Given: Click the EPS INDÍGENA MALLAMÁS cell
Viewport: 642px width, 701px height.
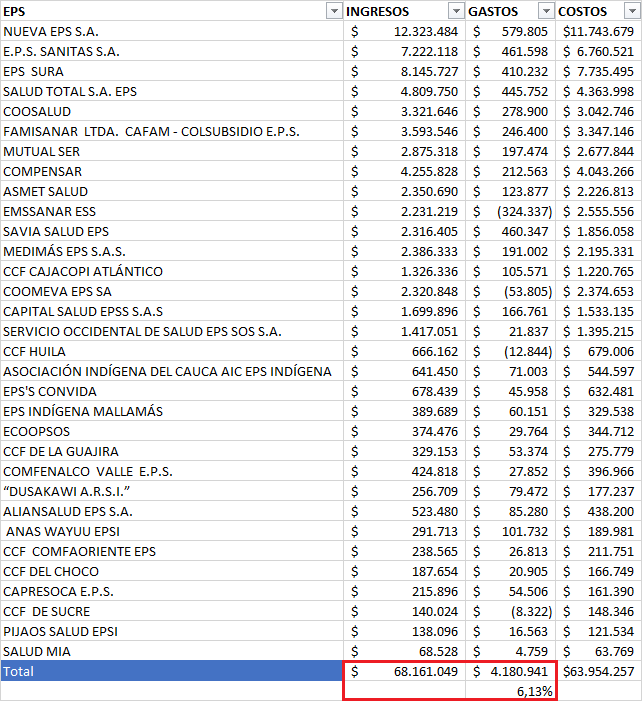Looking at the screenshot, I should point(172,411).
